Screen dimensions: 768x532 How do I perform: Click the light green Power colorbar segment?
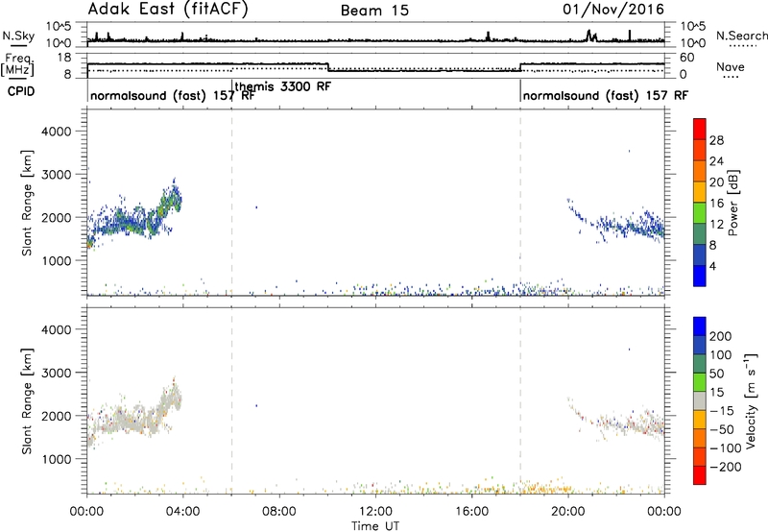[x=700, y=212]
